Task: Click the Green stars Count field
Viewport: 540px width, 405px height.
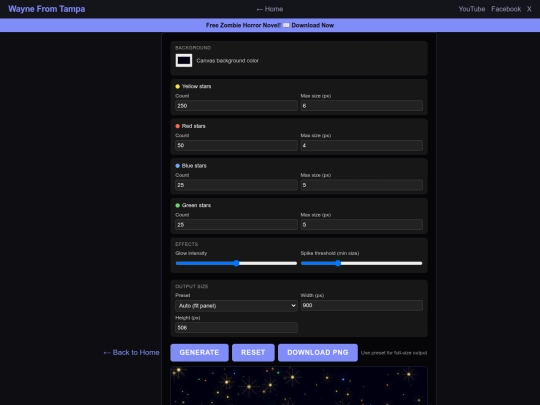Action: (x=236, y=225)
